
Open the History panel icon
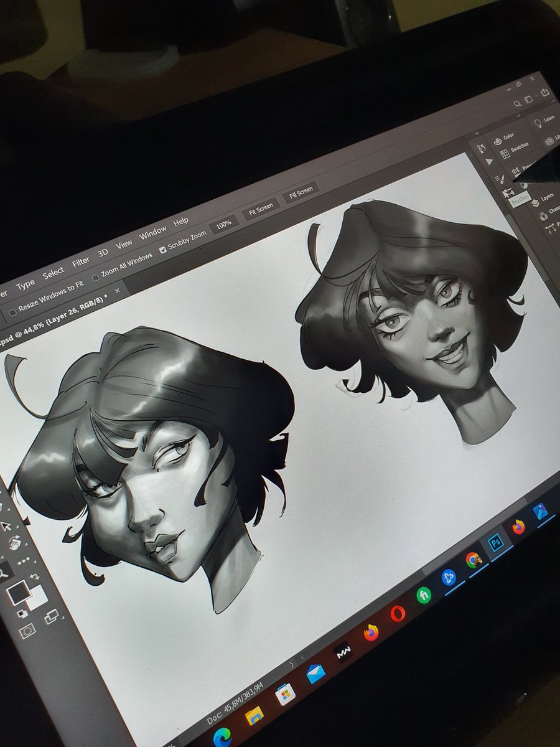click(481, 149)
